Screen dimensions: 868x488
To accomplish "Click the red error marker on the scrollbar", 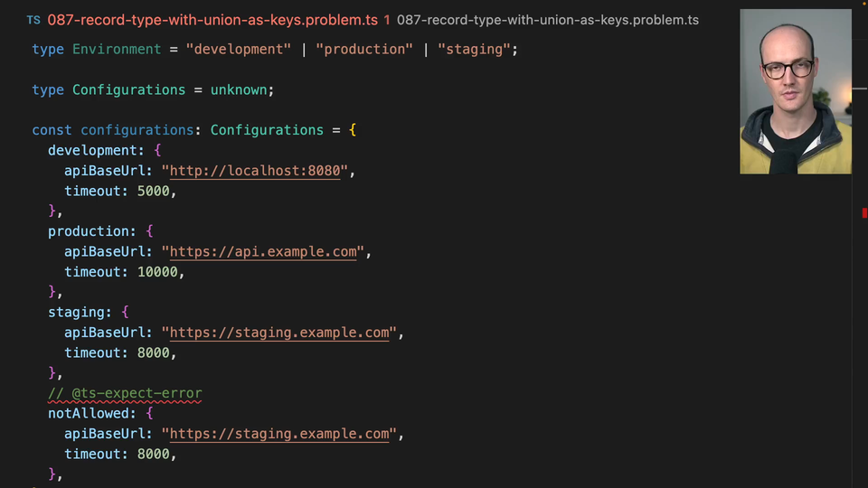I will coord(864,213).
